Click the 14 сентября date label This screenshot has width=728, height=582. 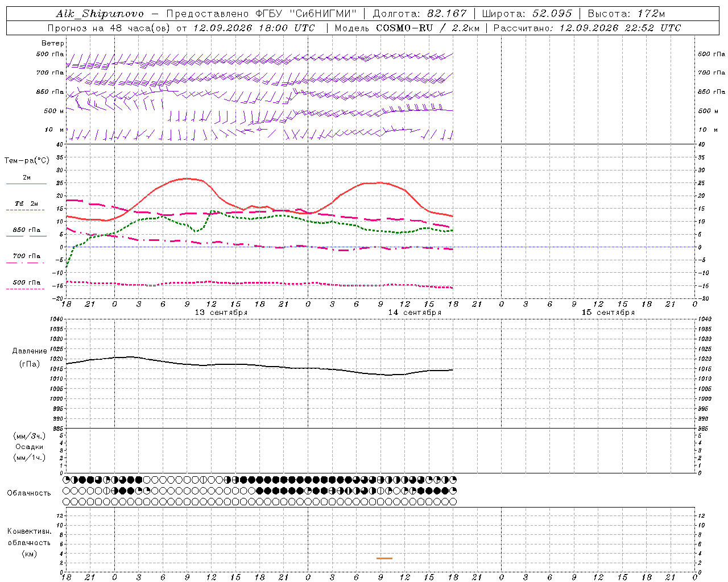415,313
